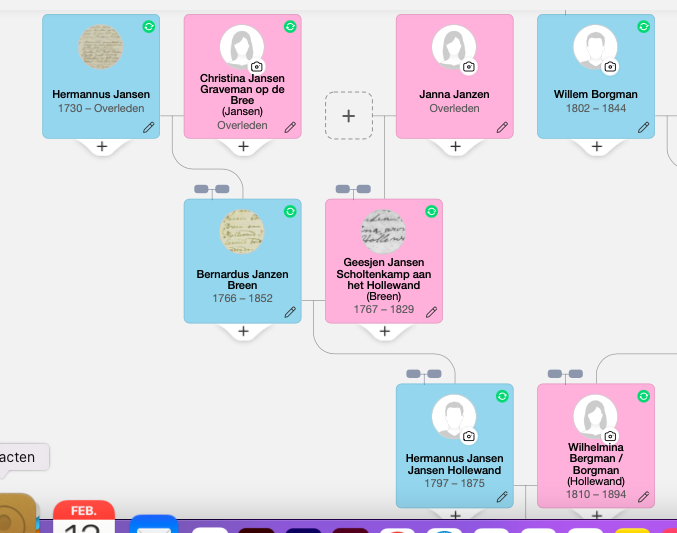Open Geesjen Jansen Scholtenkamp document thumbnail
This screenshot has height=533, width=677.
383,232
